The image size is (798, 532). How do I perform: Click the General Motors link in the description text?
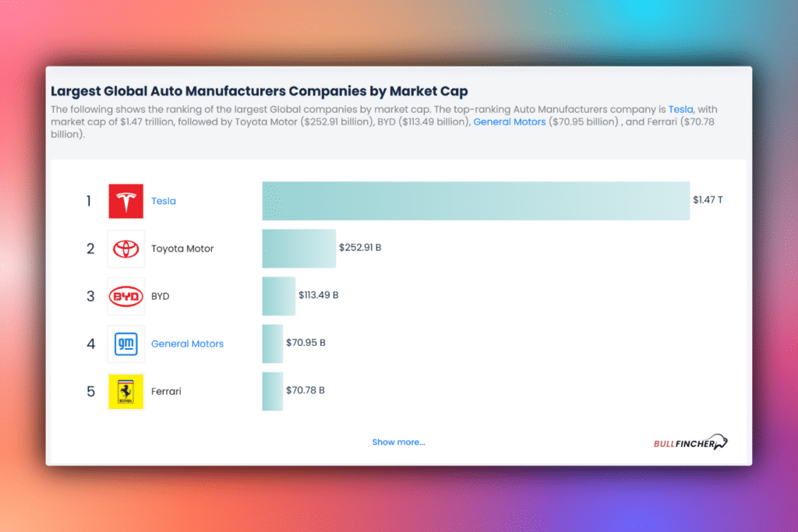pyautogui.click(x=509, y=122)
